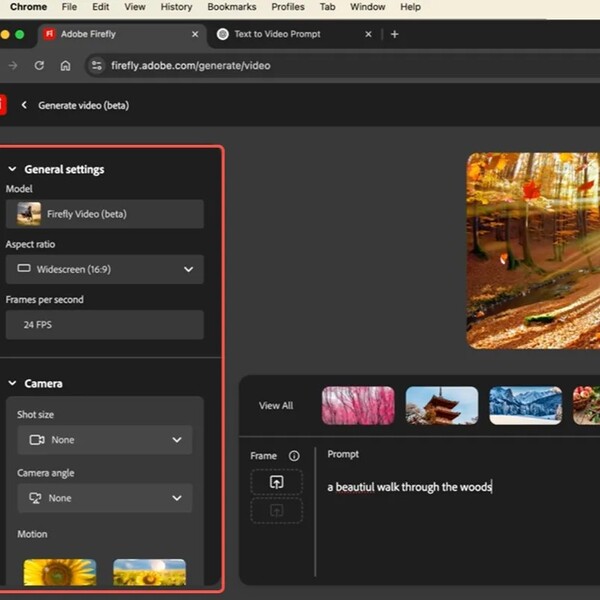Collapse the Camera section
Image resolution: width=600 pixels, height=600 pixels.
(12, 383)
